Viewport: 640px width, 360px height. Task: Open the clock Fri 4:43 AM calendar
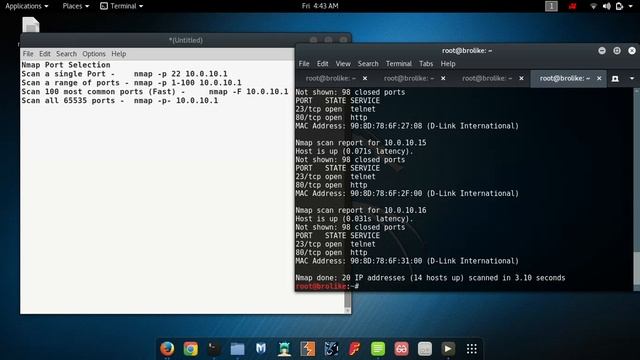coord(320,6)
